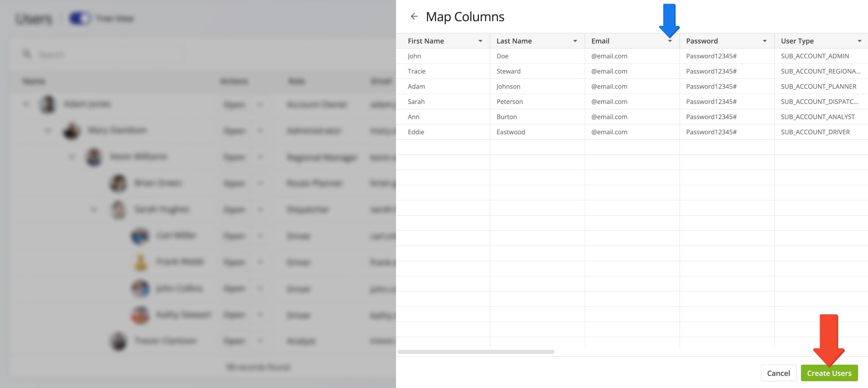Open the actions arrow beside Route Planner's Open
This screenshot has width=868, height=388.
click(x=260, y=183)
